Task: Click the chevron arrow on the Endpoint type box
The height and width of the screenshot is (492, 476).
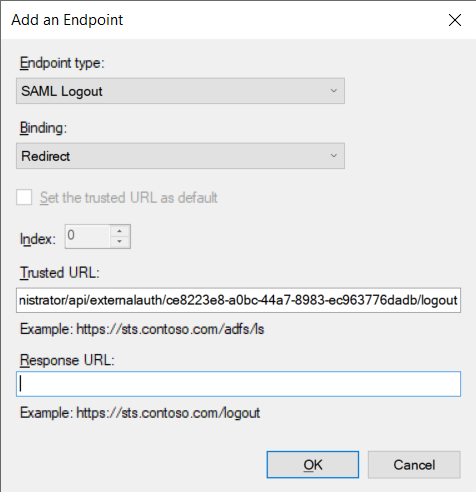Action: (333, 91)
